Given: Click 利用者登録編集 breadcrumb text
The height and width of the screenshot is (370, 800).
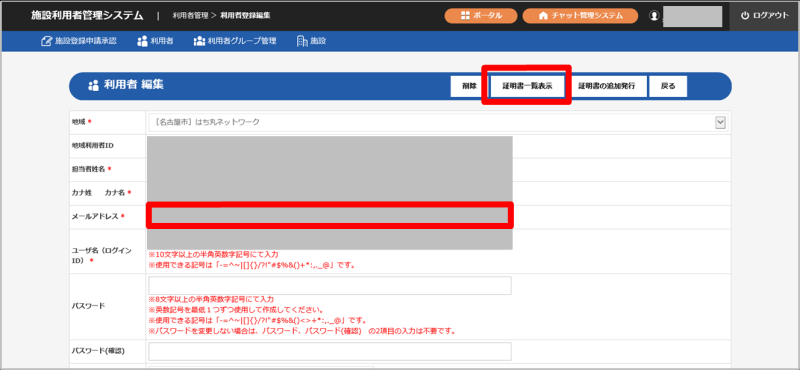Looking at the screenshot, I should click(245, 16).
